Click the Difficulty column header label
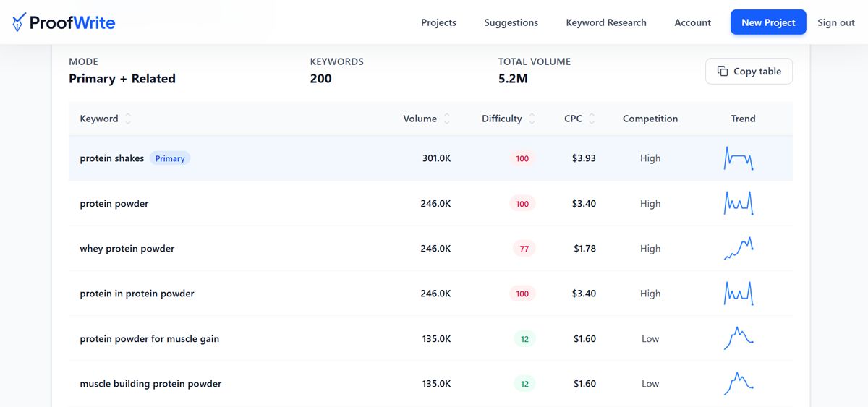Screen dimensions: 868x407 pos(502,119)
